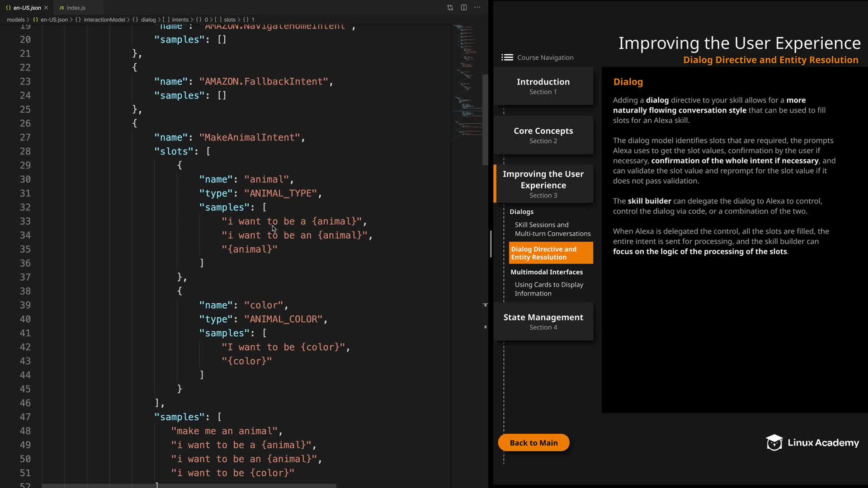Open the source control changes icon
The height and width of the screenshot is (488, 868).
(450, 8)
